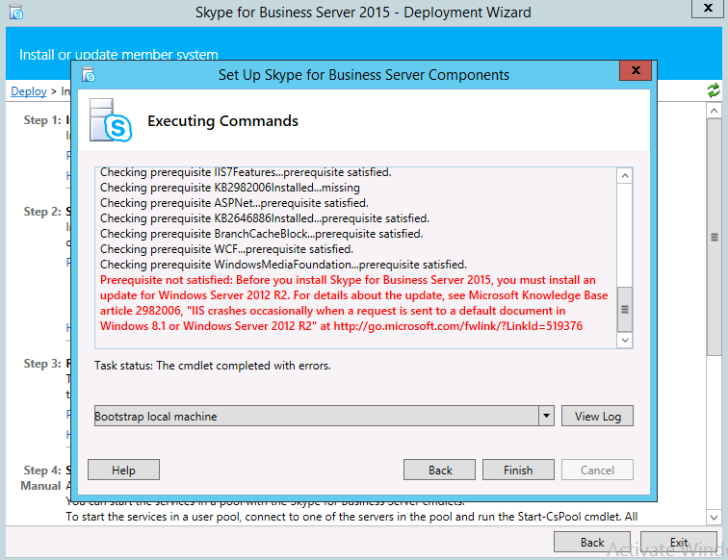Click the Task status completed with errors text
Viewport: 728px width, 560px height.
[x=213, y=366]
